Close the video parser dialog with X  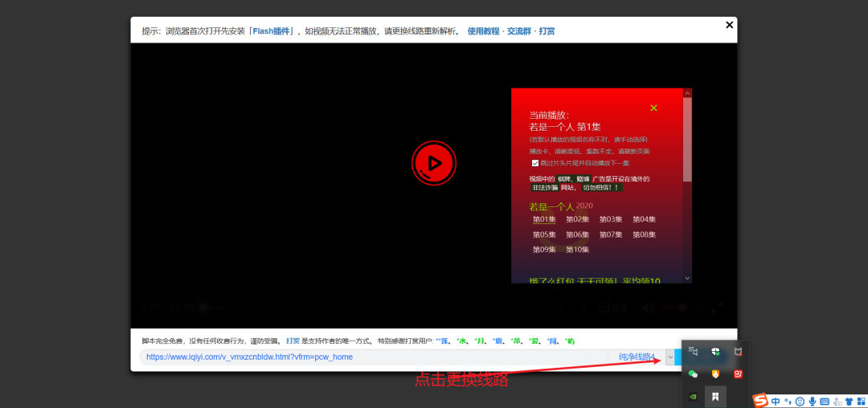pyautogui.click(x=729, y=25)
